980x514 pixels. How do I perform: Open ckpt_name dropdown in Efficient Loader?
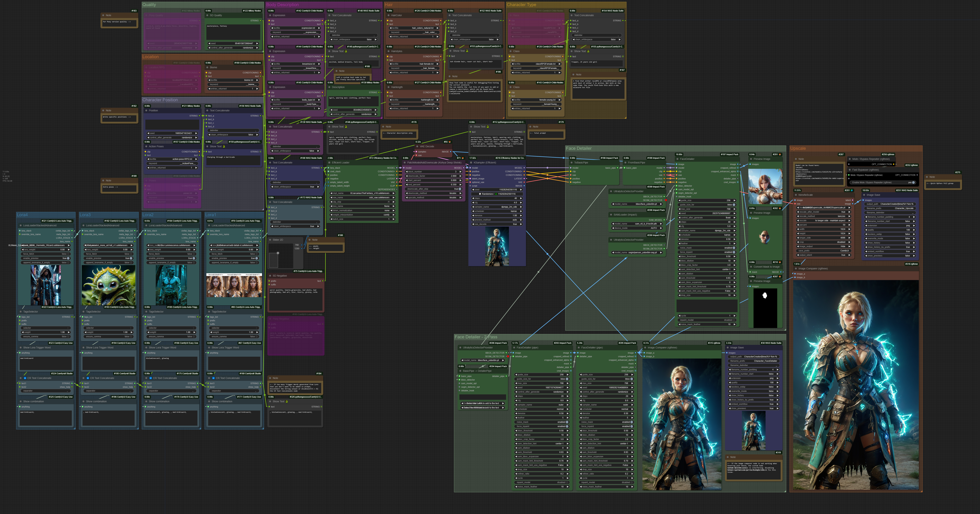[362, 193]
